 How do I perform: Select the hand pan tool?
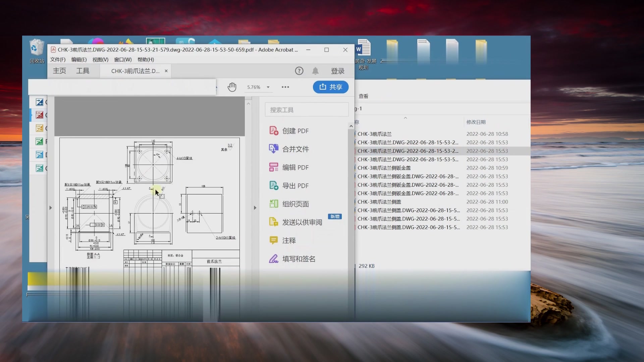click(232, 87)
